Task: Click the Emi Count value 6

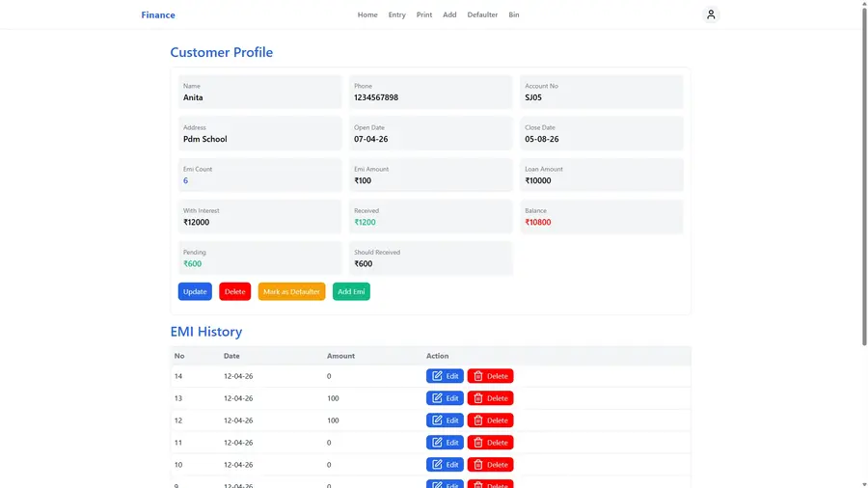Action: [185, 181]
